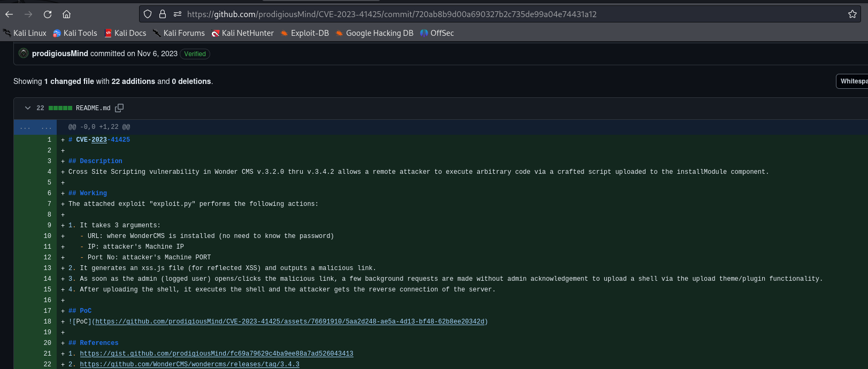Open README.md file name link
The image size is (868, 369).
[93, 108]
